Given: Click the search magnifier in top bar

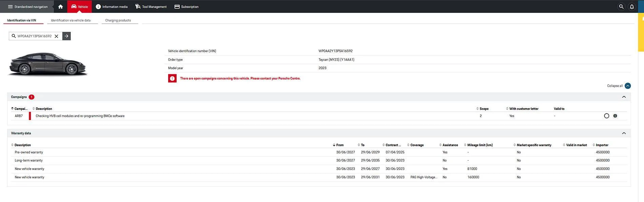Looking at the screenshot, I should [x=621, y=6].
